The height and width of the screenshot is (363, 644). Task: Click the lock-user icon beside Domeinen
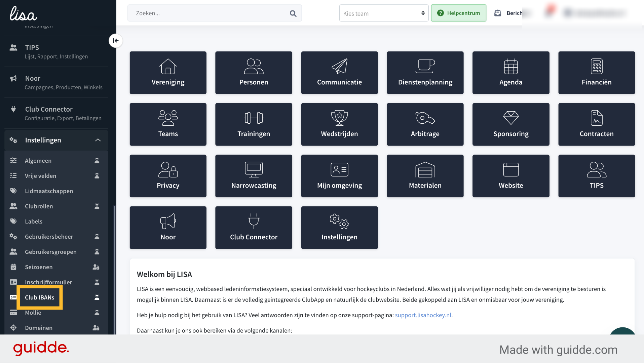[96, 328]
